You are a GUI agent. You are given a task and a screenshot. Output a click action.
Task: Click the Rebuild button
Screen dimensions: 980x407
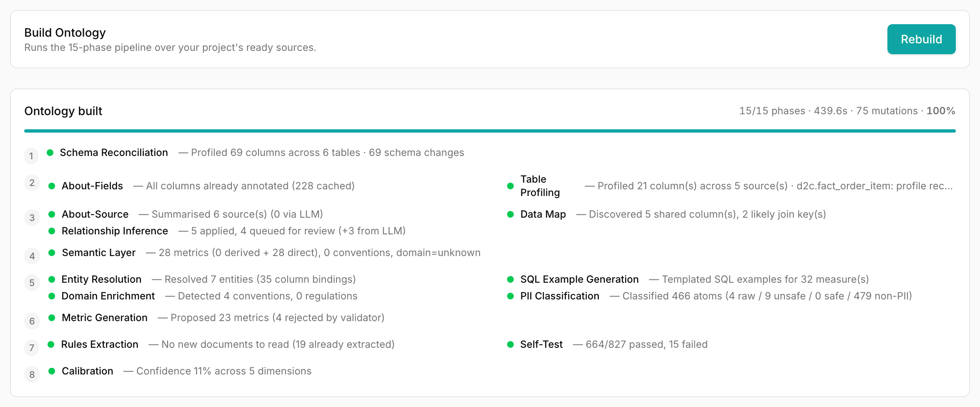921,39
